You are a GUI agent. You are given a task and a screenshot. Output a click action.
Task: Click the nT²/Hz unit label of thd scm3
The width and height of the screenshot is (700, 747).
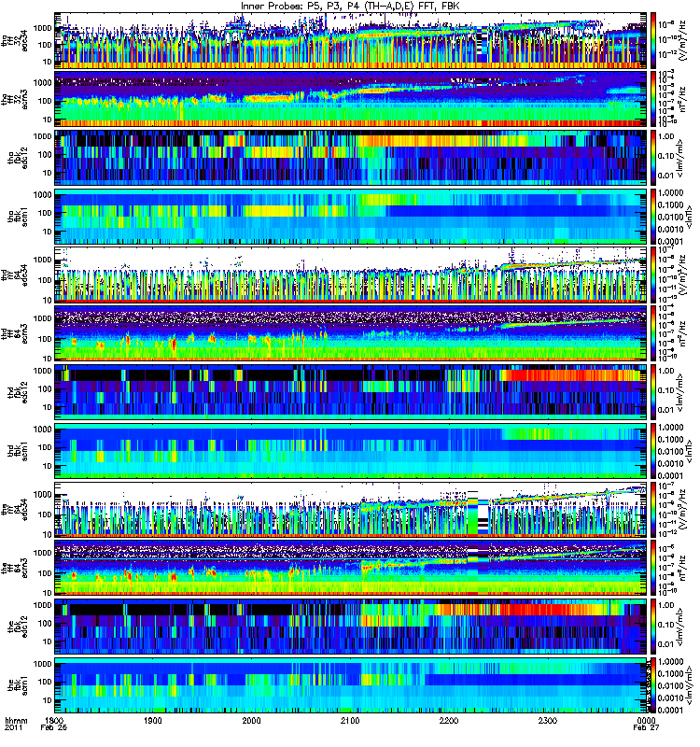click(682, 334)
